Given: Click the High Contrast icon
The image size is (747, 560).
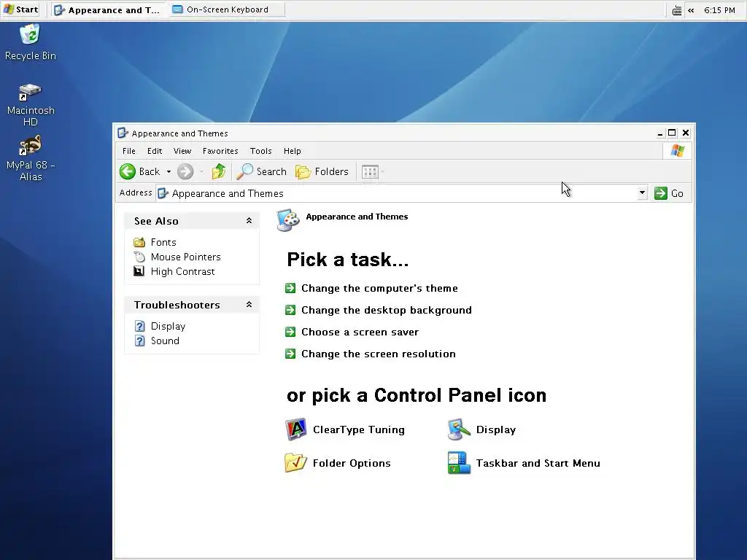Looking at the screenshot, I should pyautogui.click(x=139, y=271).
